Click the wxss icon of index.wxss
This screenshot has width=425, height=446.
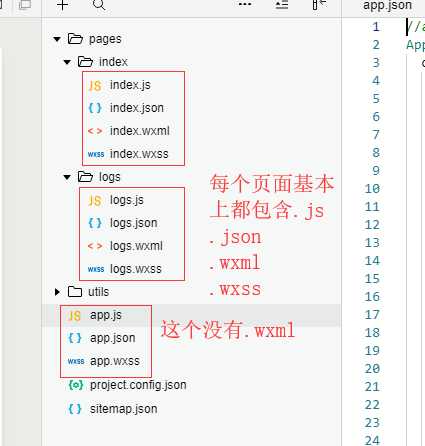pos(96,154)
